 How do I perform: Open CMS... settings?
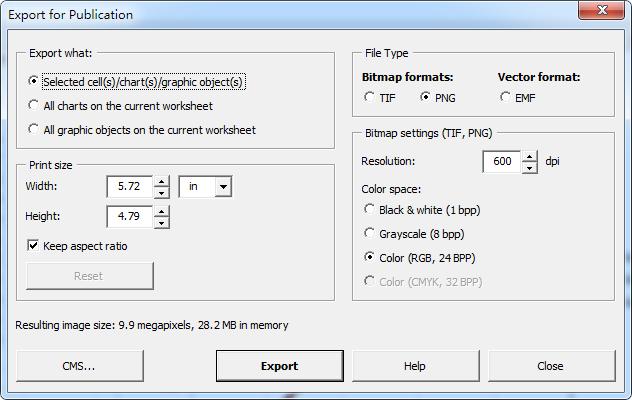point(79,366)
